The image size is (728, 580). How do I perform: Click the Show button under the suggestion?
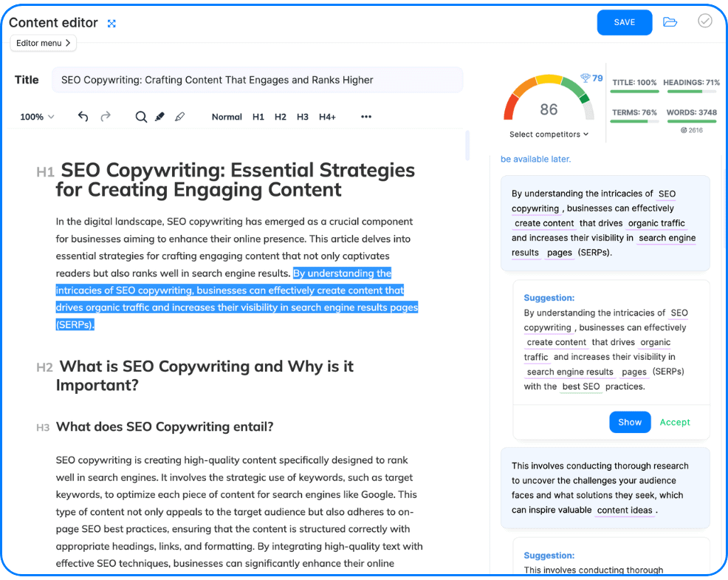[x=630, y=422]
